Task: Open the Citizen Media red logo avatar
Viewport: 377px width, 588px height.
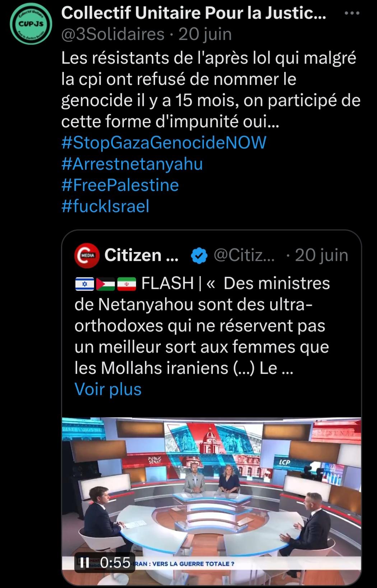Action: [x=87, y=255]
